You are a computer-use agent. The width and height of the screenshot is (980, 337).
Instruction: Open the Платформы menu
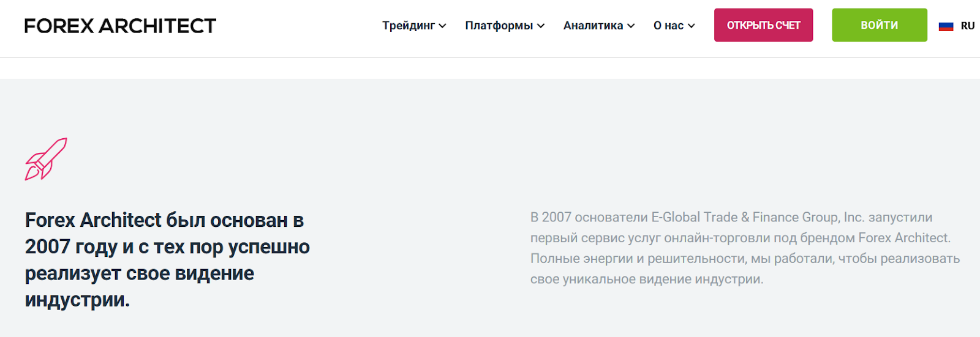click(x=505, y=26)
